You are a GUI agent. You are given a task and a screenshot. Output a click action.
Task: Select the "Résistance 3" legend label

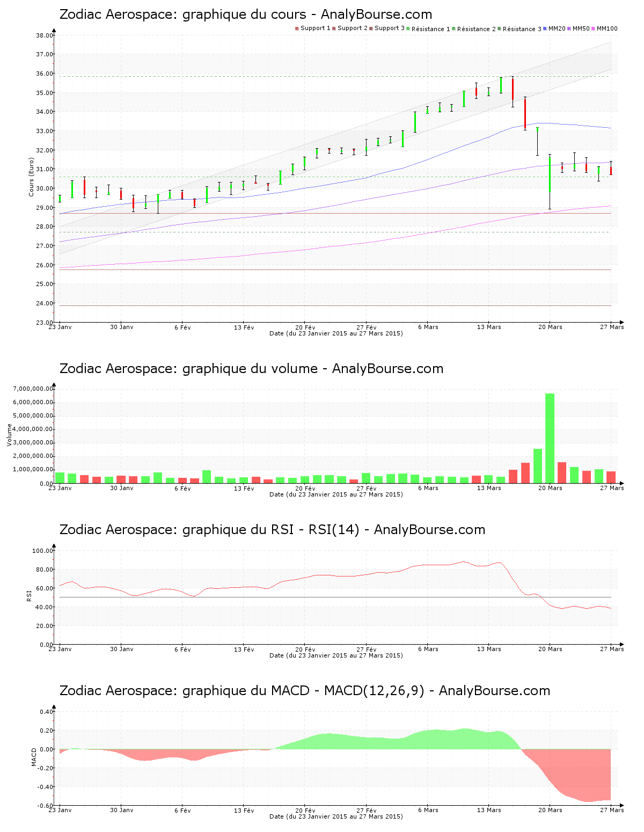(522, 29)
